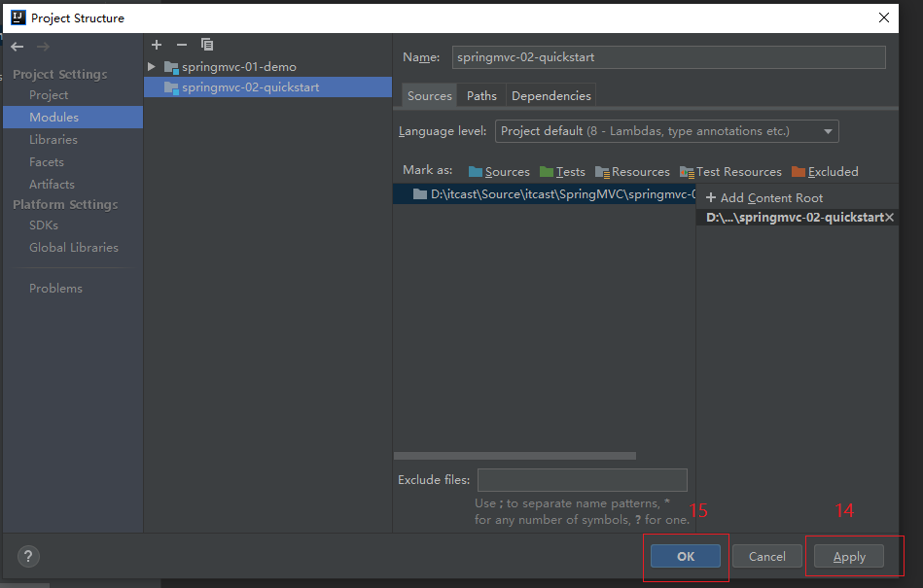Mark folder as Test Resources
923x588 pixels.
coord(730,172)
